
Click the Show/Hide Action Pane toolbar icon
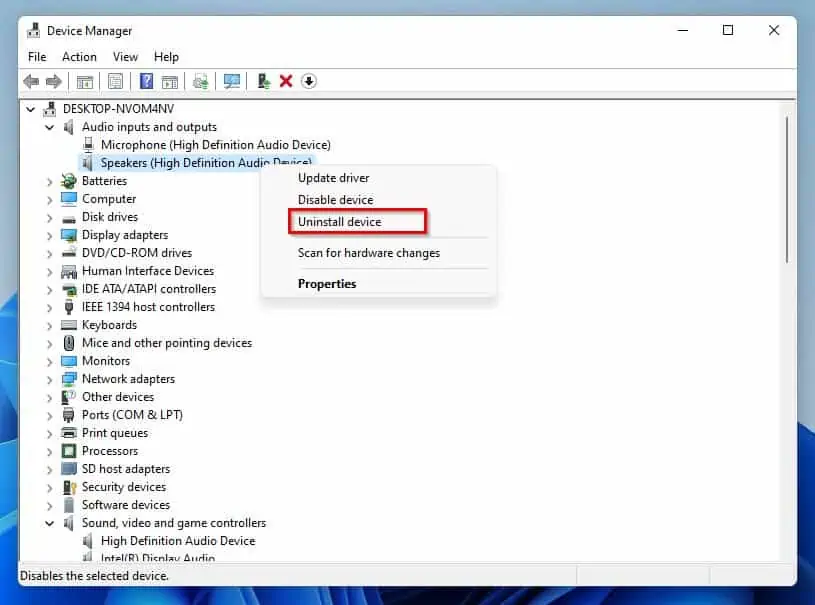point(169,82)
